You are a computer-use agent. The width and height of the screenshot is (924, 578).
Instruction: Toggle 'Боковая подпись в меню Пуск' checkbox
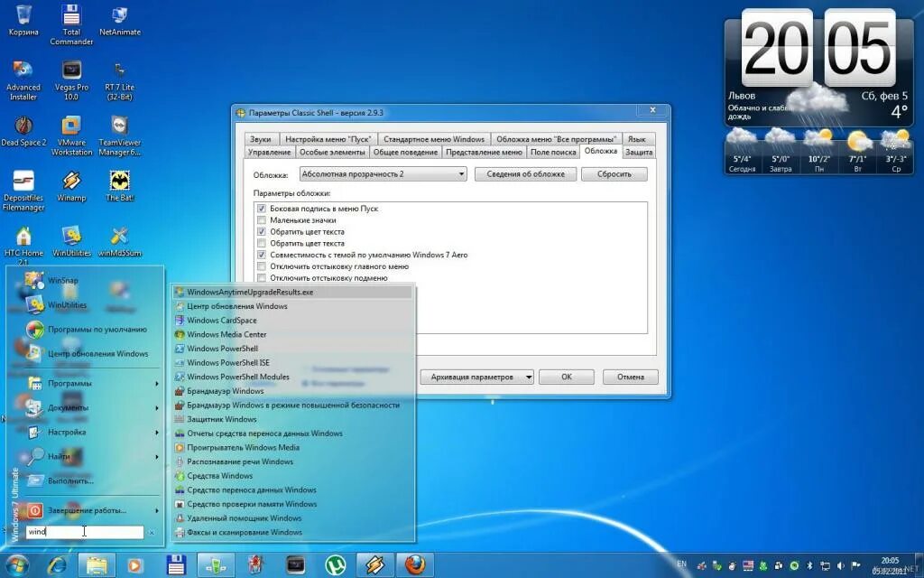tap(262, 209)
